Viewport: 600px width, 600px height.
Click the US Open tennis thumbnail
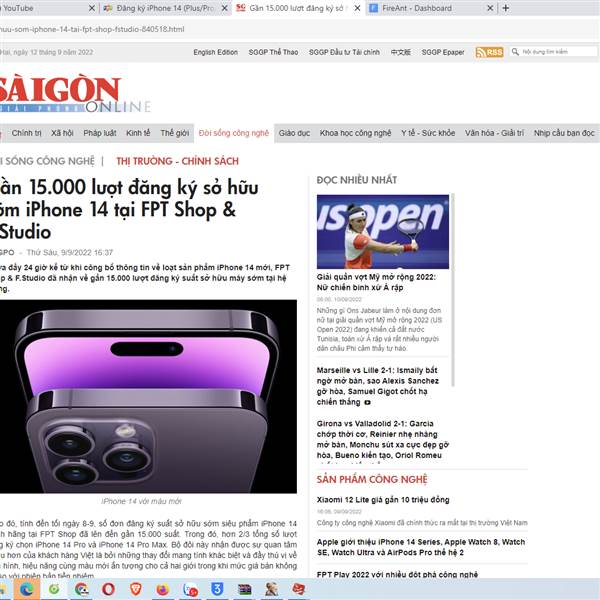click(x=383, y=232)
